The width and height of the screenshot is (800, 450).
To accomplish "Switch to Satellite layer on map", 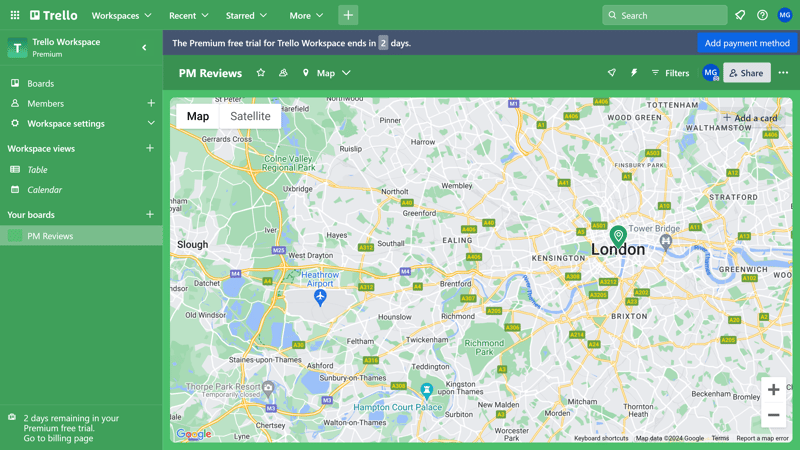I will [x=250, y=116].
